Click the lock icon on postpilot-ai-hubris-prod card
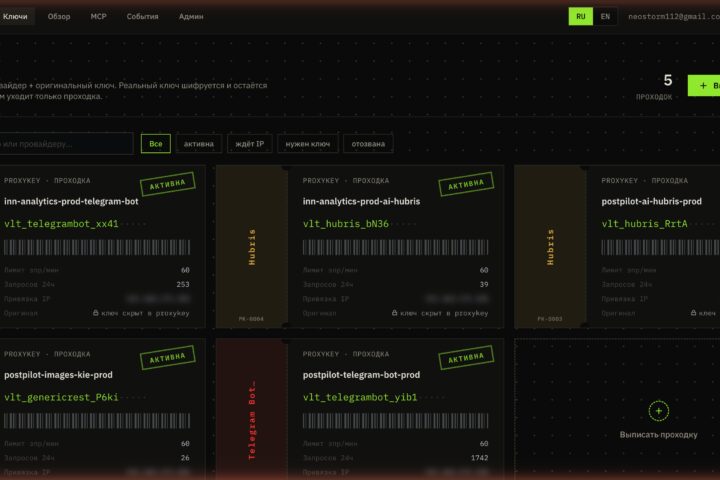 [x=693, y=313]
